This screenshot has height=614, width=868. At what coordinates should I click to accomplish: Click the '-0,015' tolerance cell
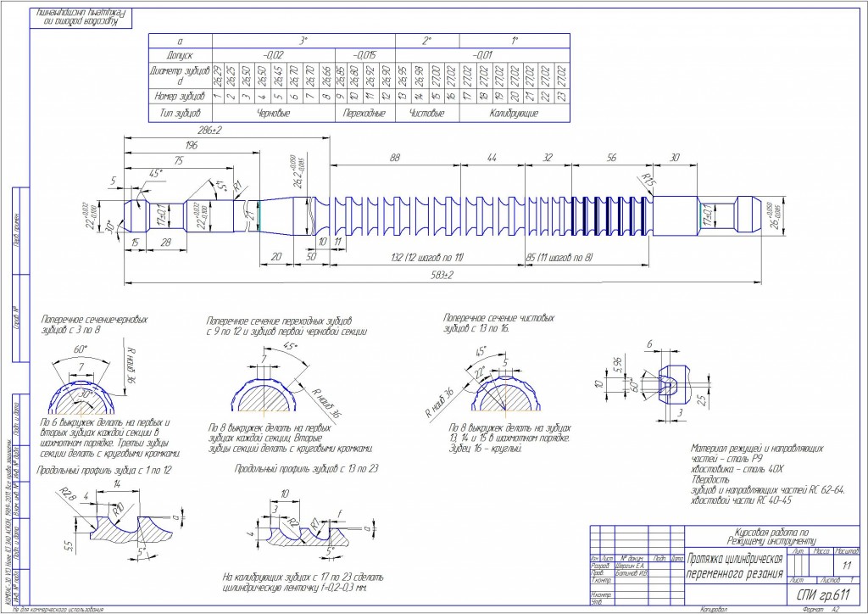click(364, 55)
